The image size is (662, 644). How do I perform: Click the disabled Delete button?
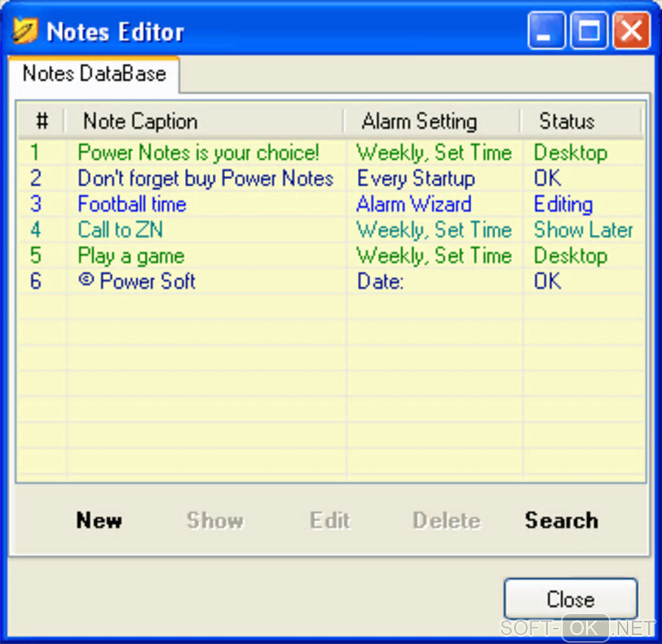click(447, 520)
